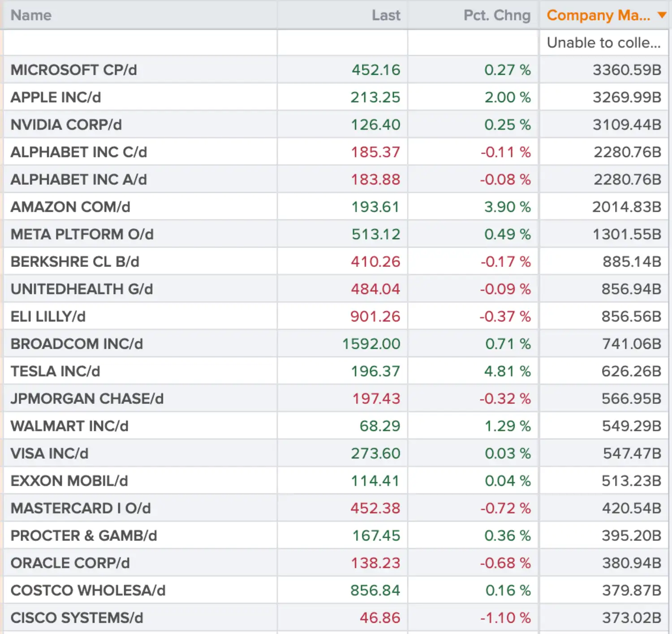
Task: Select the BROADCOM INC/d row name
Action: (77, 344)
